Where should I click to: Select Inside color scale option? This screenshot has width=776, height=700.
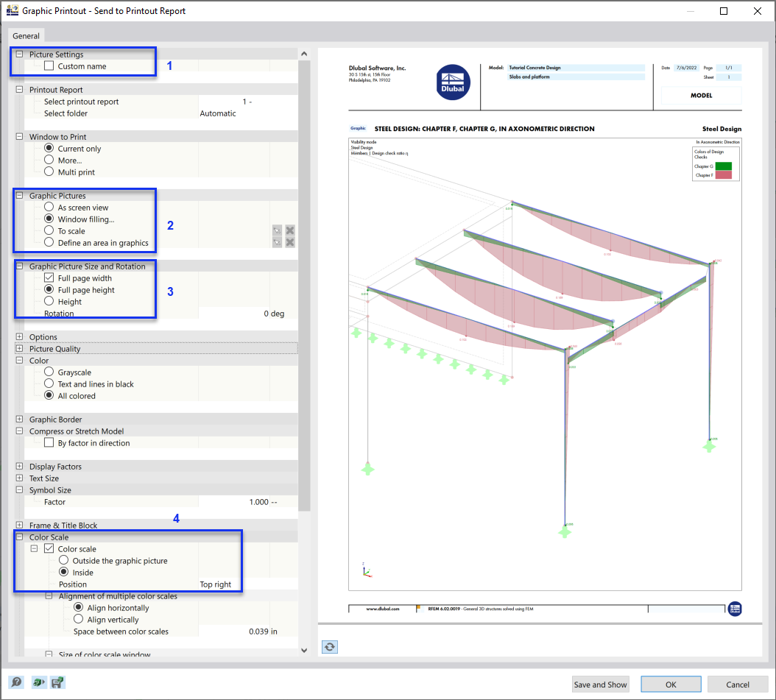point(64,572)
